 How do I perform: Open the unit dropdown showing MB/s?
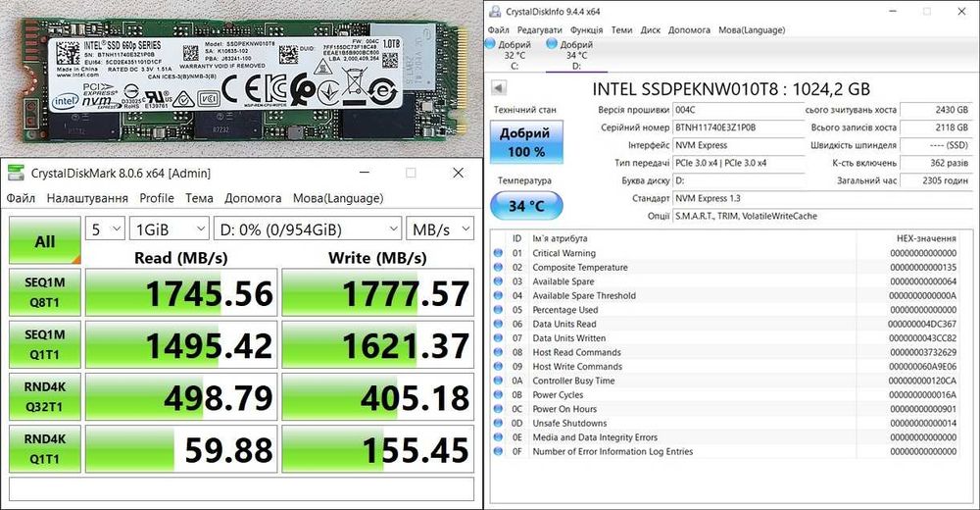(x=439, y=229)
